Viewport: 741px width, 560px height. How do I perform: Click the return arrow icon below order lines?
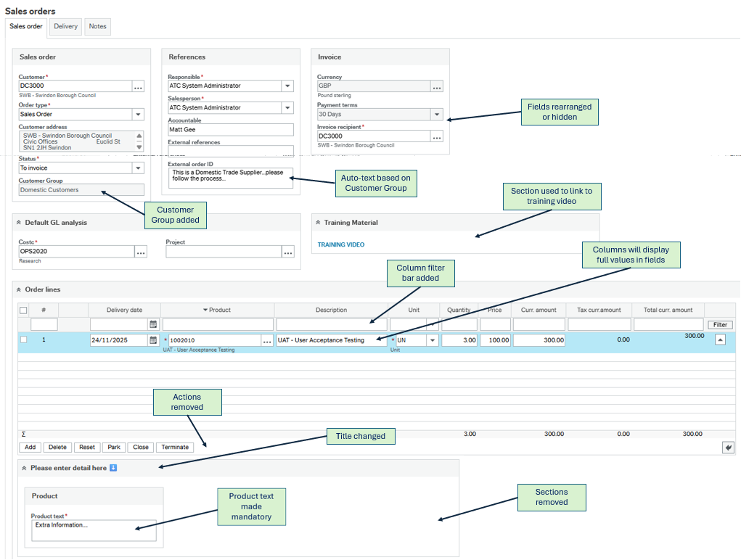pos(728,448)
